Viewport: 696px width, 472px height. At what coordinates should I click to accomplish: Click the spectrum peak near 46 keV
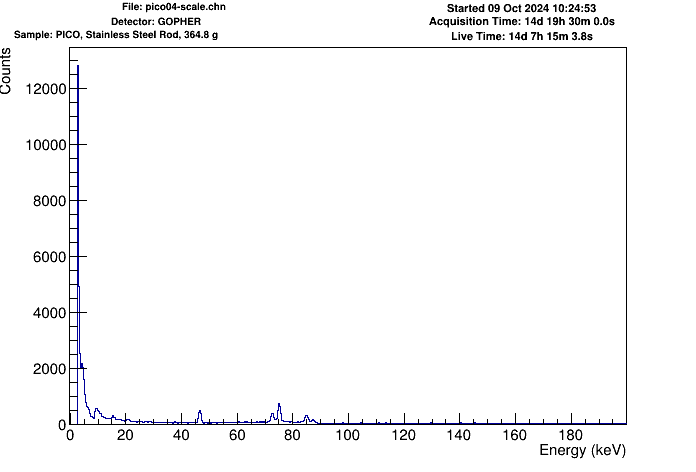coord(200,416)
